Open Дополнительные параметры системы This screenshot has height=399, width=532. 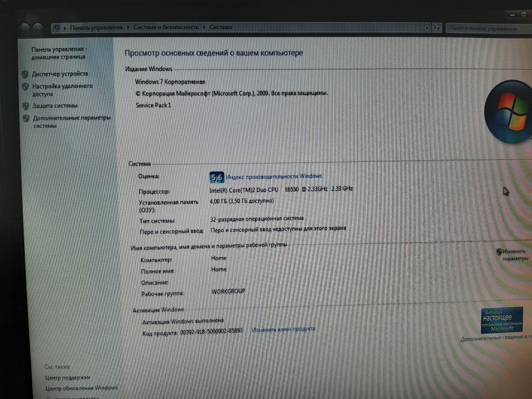pyautogui.click(x=72, y=121)
